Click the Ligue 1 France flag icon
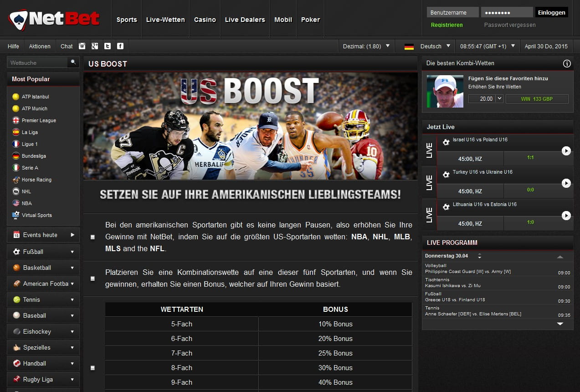 pyautogui.click(x=16, y=144)
